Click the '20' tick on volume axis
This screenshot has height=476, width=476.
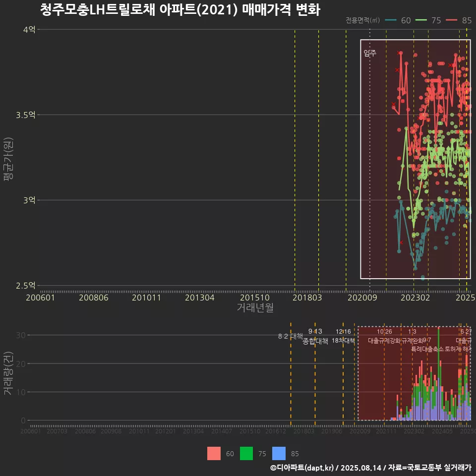coord(21,363)
